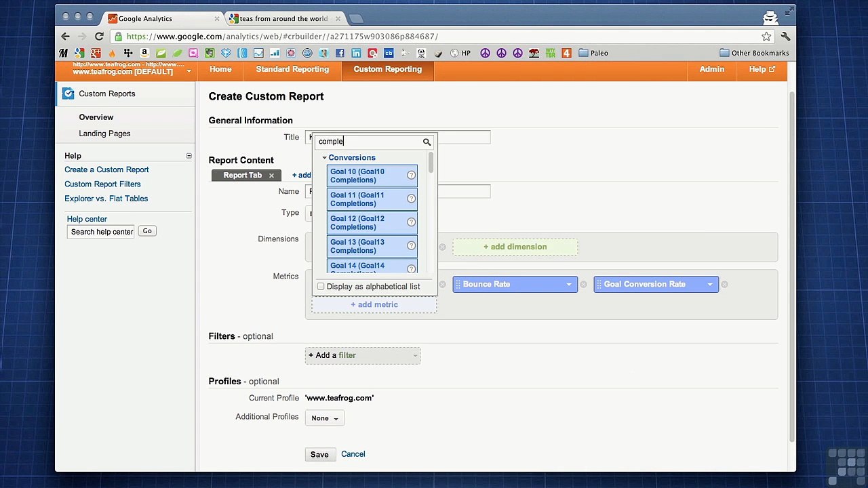The image size is (868, 488).
Task: Open Create a Custom Report help link
Action: (x=106, y=170)
